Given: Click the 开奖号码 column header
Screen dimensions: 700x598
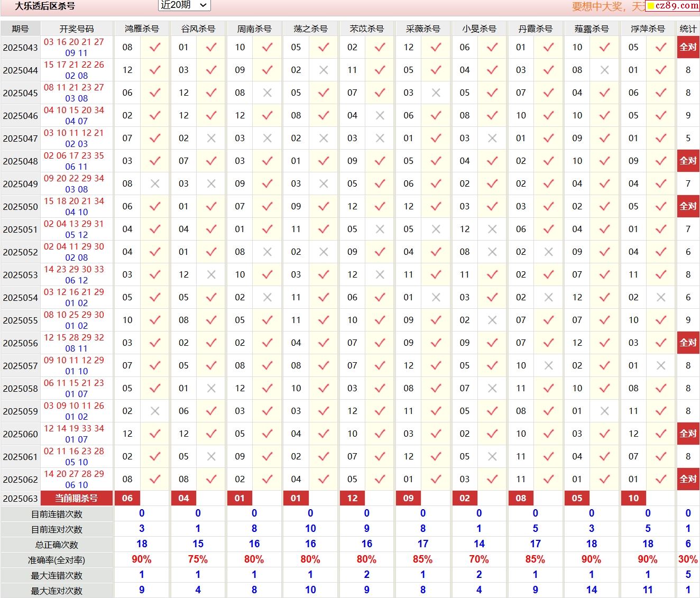Looking at the screenshot, I should 77,29.
